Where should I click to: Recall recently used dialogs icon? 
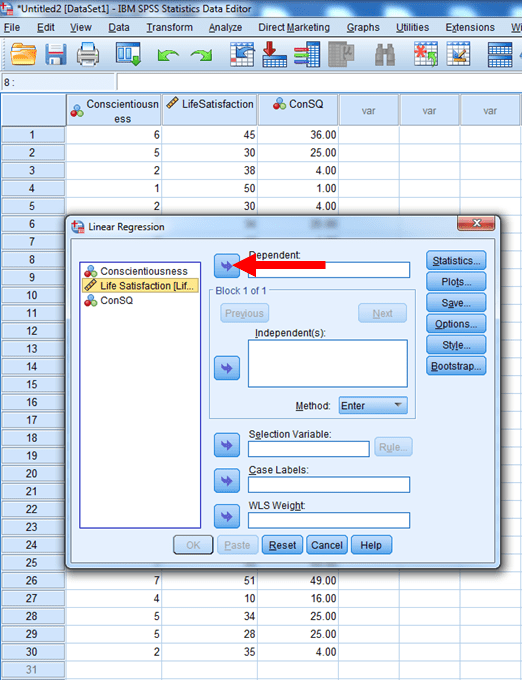coord(128,55)
